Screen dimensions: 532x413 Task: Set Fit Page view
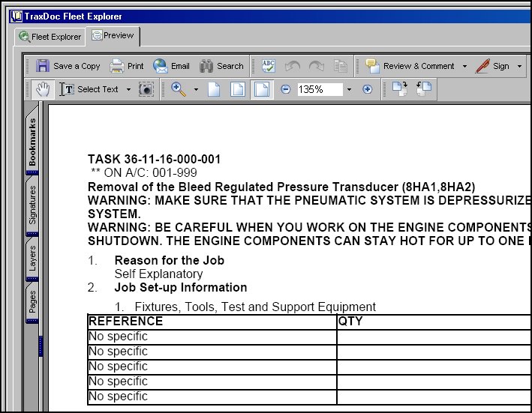238,89
